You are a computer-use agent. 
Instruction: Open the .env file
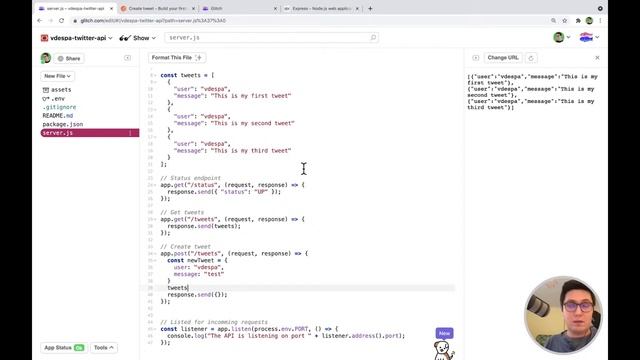click(53, 98)
